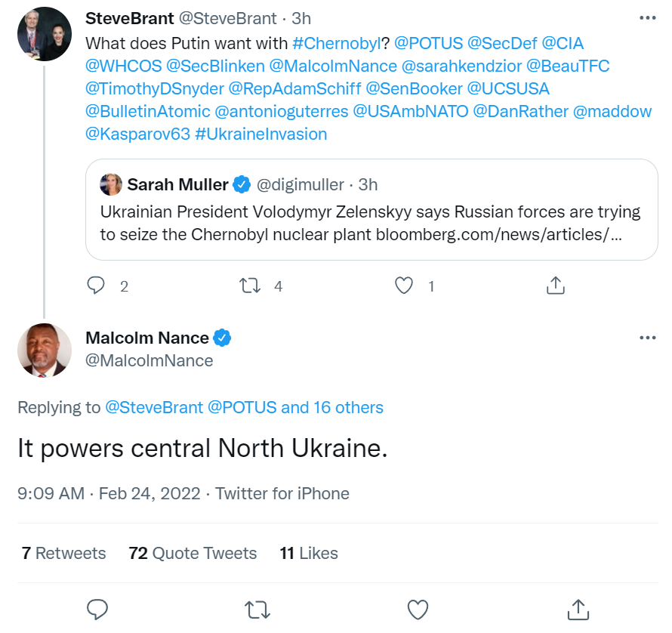Viewport: 672px width, 633px height.
Task: Open SteveBrant's profile picture
Action: [44, 34]
